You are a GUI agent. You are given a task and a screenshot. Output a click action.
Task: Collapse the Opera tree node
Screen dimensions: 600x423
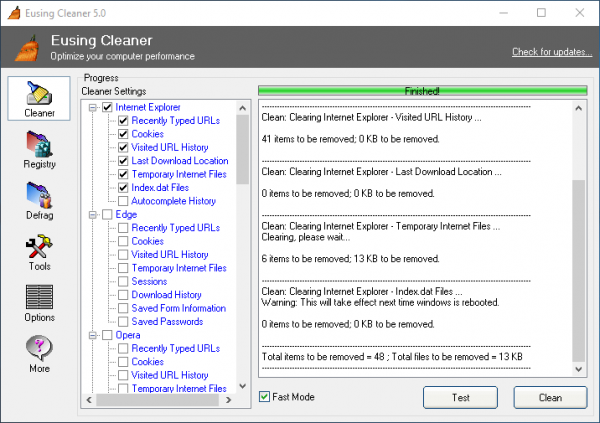tap(92, 335)
